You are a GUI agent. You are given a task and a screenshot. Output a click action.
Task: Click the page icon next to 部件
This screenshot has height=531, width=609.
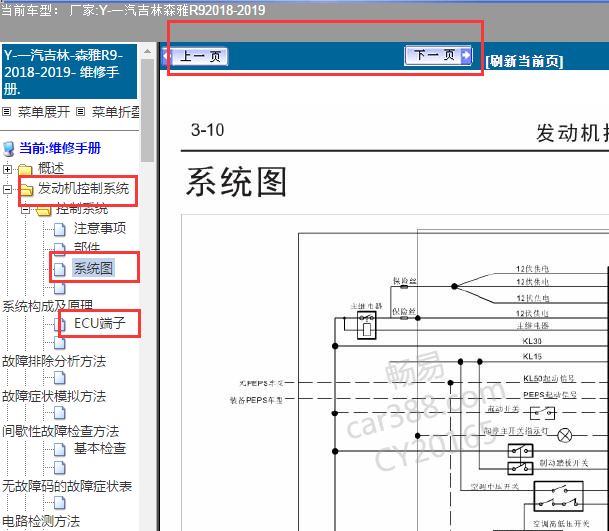point(59,249)
